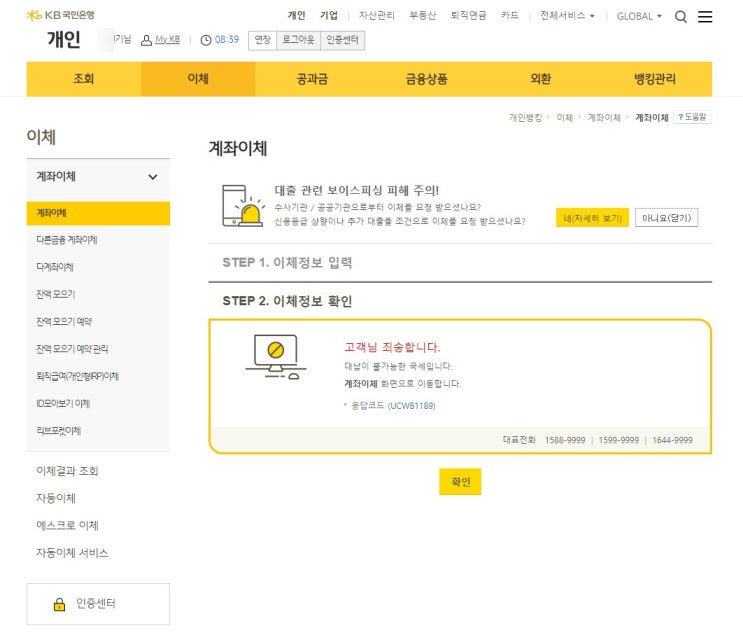Open the 도움말 help button
Image resolution: width=743 pixels, height=642 pixels.
click(x=692, y=117)
